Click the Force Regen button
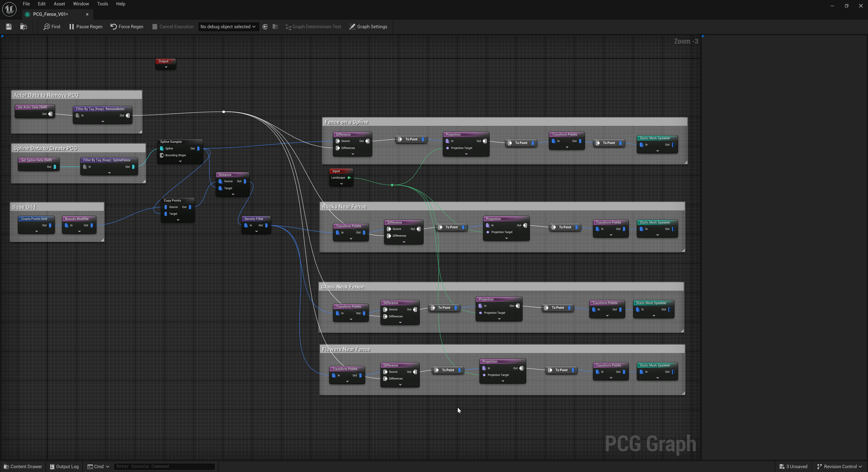 point(127,27)
